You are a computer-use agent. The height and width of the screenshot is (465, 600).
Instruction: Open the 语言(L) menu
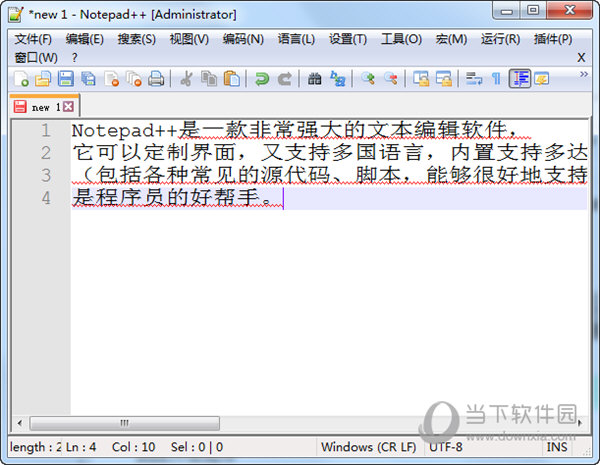point(296,39)
